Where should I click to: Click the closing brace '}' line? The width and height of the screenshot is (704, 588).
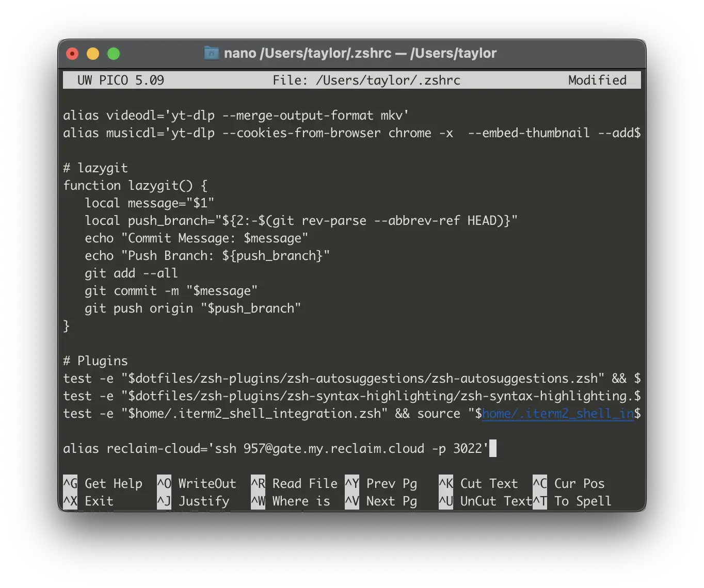point(66,326)
